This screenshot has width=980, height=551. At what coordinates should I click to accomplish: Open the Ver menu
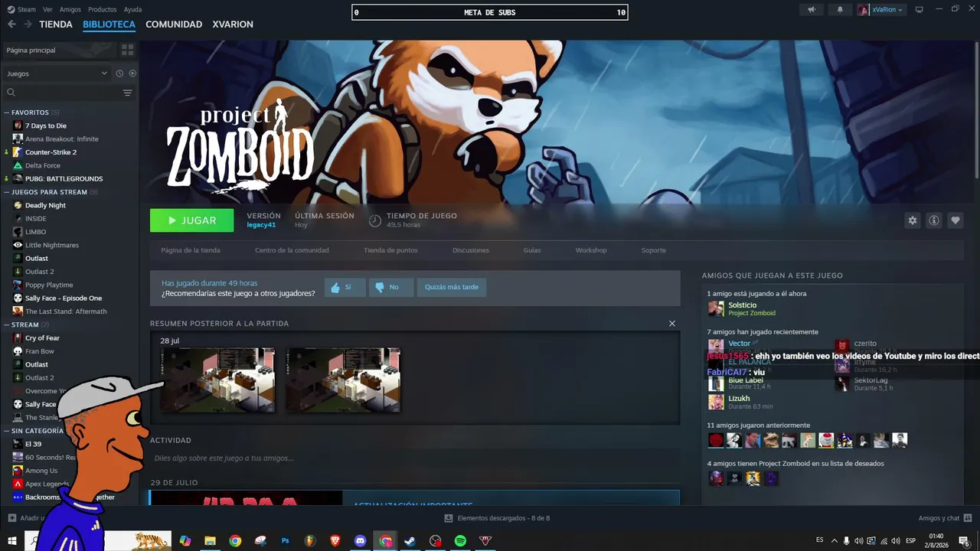click(x=47, y=10)
